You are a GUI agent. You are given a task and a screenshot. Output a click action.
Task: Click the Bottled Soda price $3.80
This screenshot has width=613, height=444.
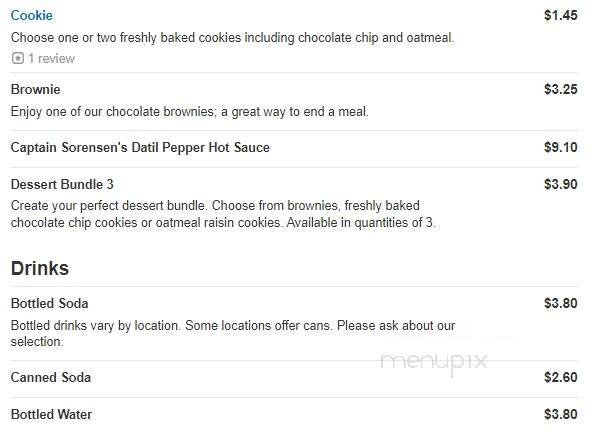tap(560, 304)
